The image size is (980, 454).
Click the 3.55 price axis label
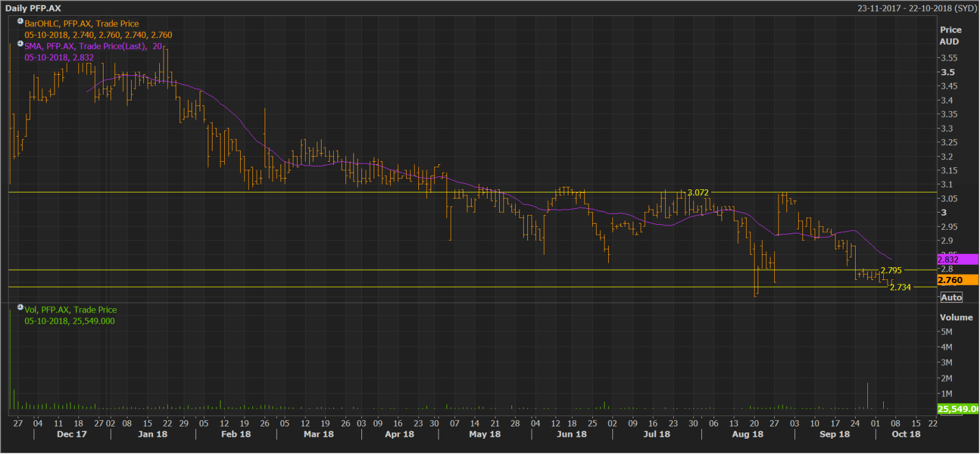click(949, 58)
